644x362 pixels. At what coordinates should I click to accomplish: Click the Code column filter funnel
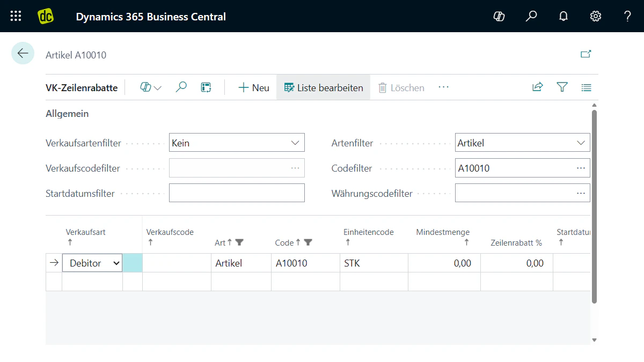[x=308, y=242]
